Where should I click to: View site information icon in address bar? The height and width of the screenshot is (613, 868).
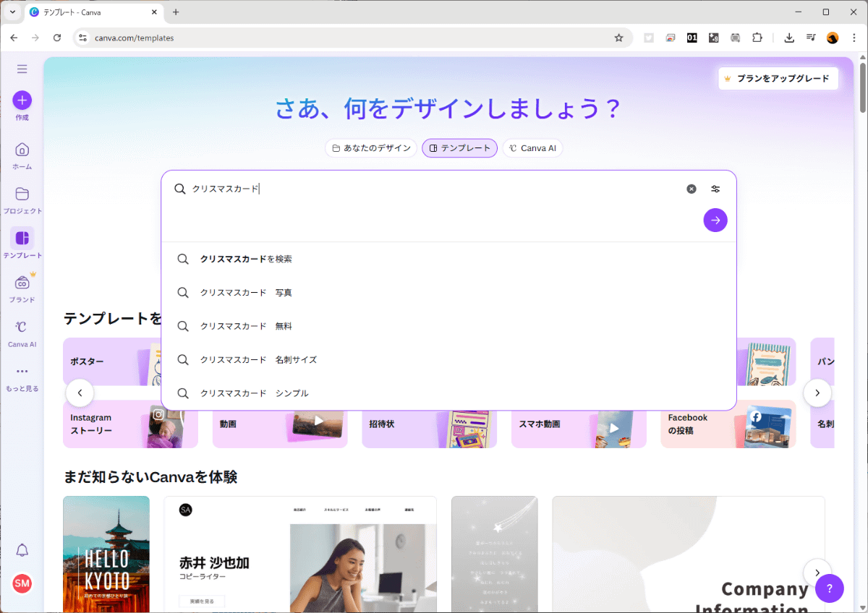click(82, 38)
